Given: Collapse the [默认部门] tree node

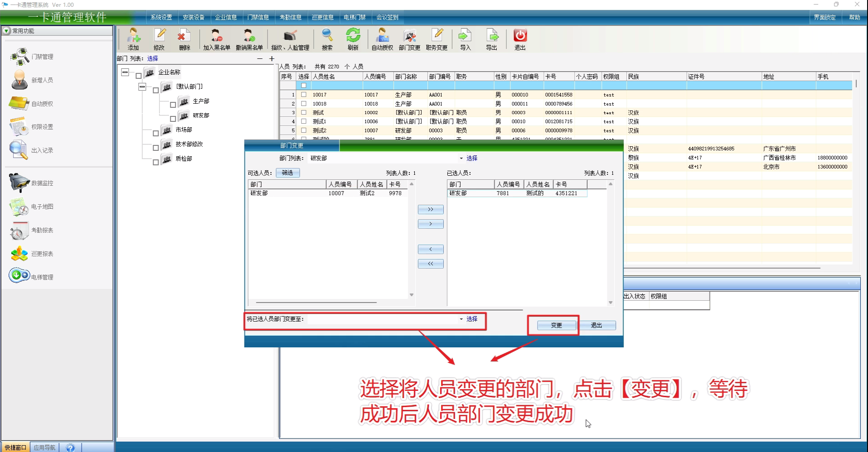Looking at the screenshot, I should [x=142, y=87].
